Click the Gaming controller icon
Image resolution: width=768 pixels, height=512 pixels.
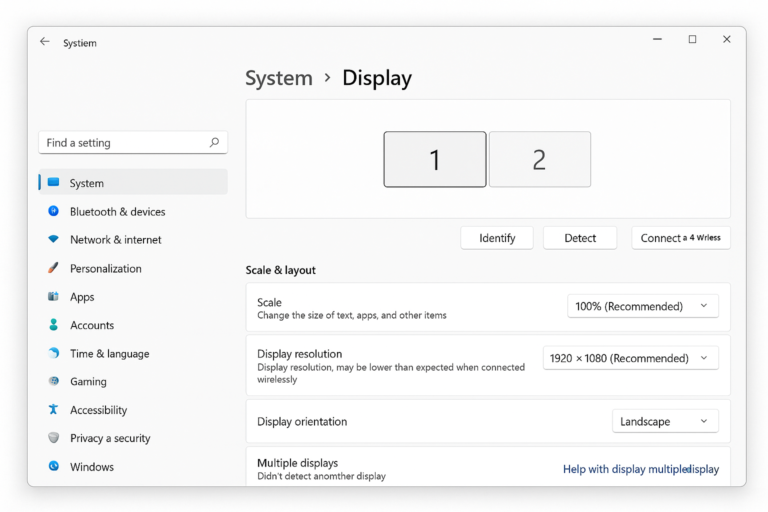click(53, 381)
